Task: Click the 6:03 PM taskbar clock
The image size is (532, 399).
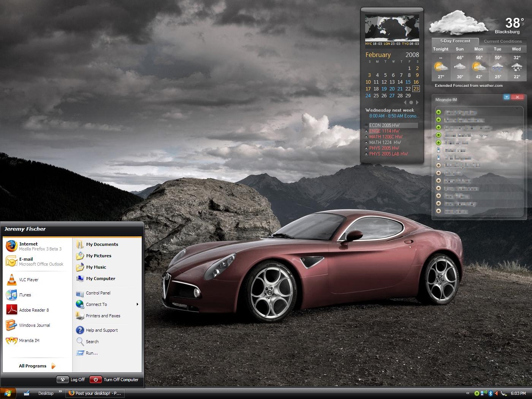Action: point(518,393)
